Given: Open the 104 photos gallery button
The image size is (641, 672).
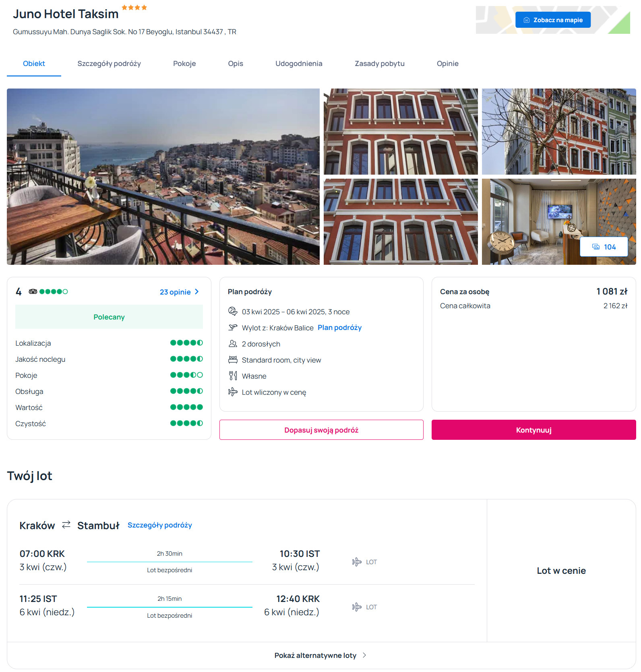Looking at the screenshot, I should pyautogui.click(x=604, y=247).
